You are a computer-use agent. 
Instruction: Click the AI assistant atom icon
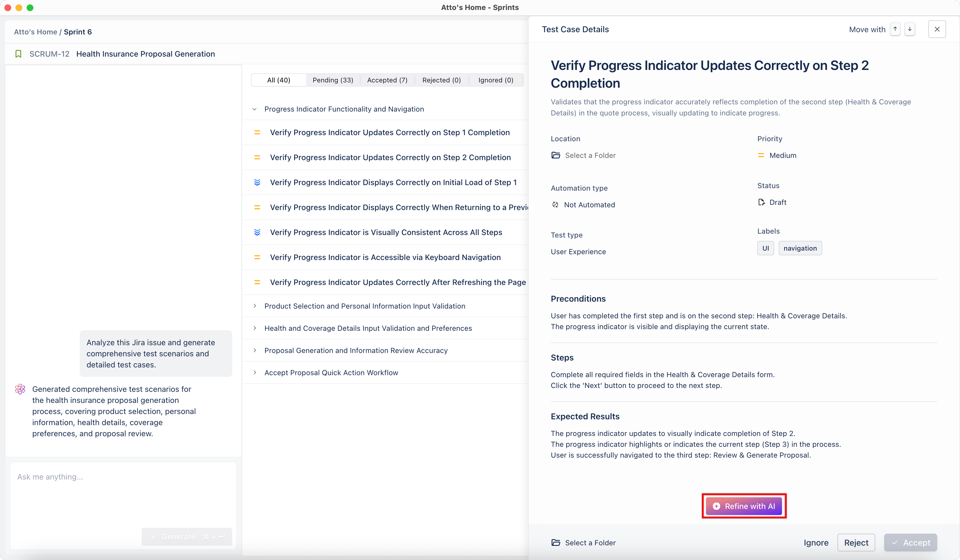pos(20,389)
